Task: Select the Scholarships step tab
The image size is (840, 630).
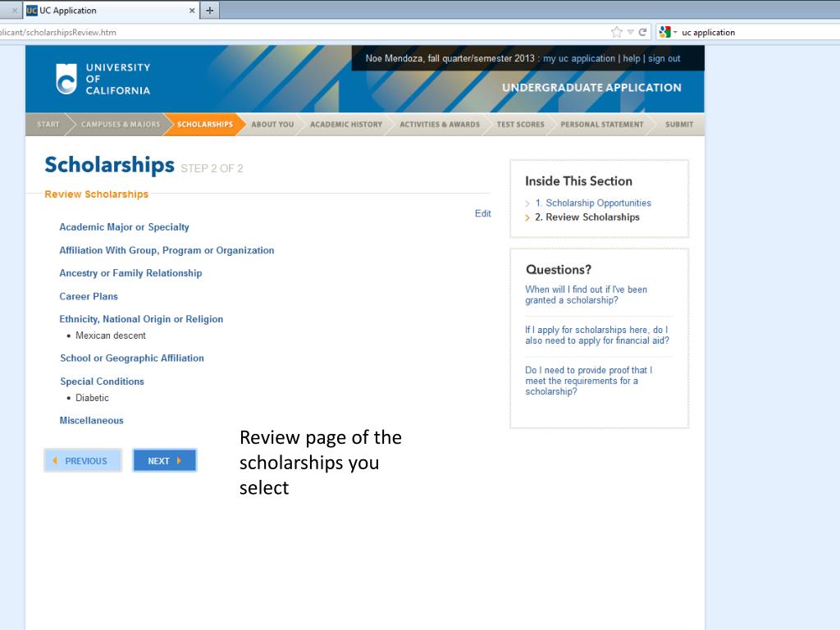Action: point(204,125)
